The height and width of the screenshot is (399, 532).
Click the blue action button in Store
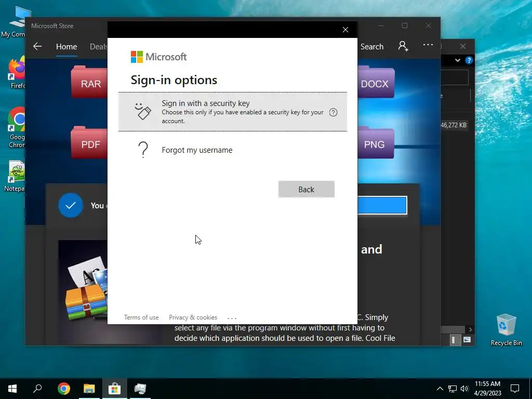(382, 205)
